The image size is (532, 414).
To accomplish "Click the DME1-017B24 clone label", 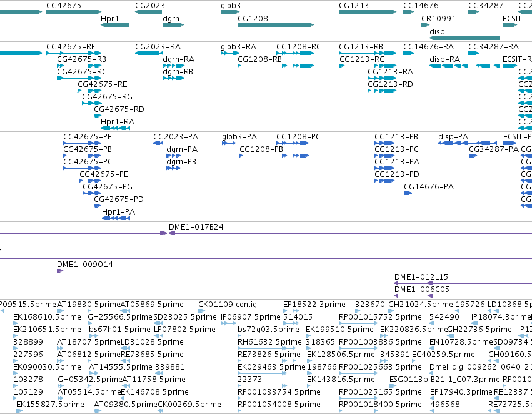I will pyautogui.click(x=196, y=226).
